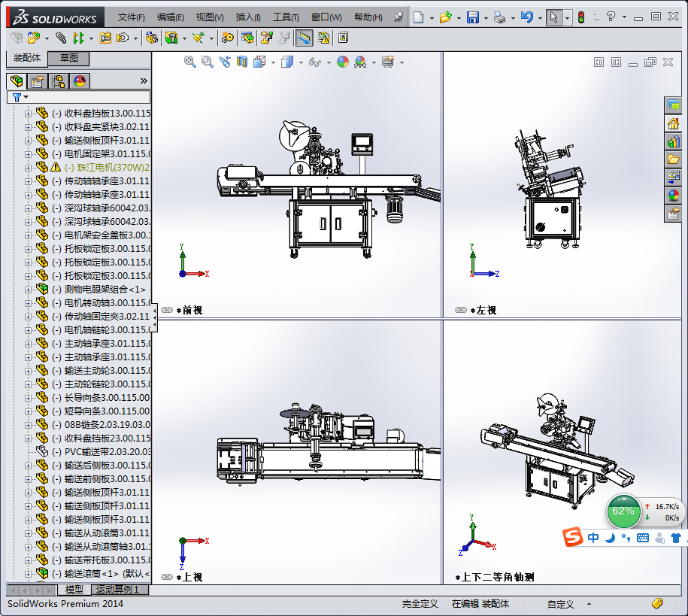Click the Reference Geometry icon
The height and width of the screenshot is (616, 688).
[199, 38]
